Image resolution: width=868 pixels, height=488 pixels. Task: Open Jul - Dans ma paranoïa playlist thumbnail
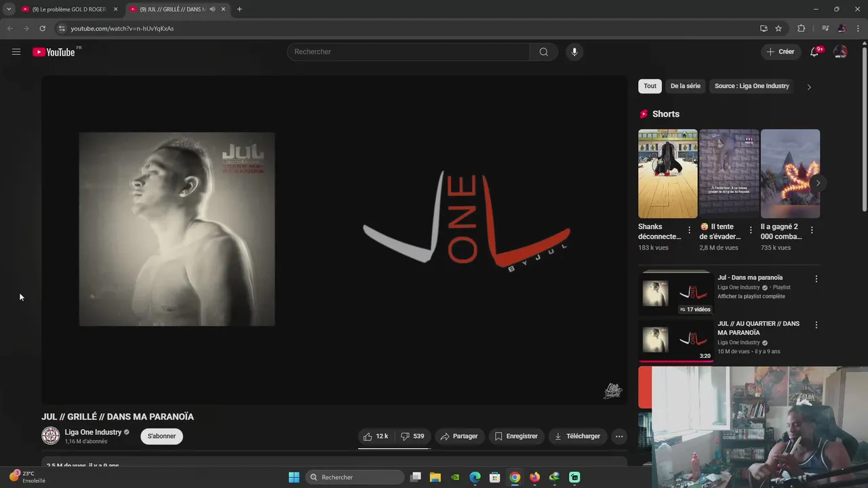[x=676, y=293]
